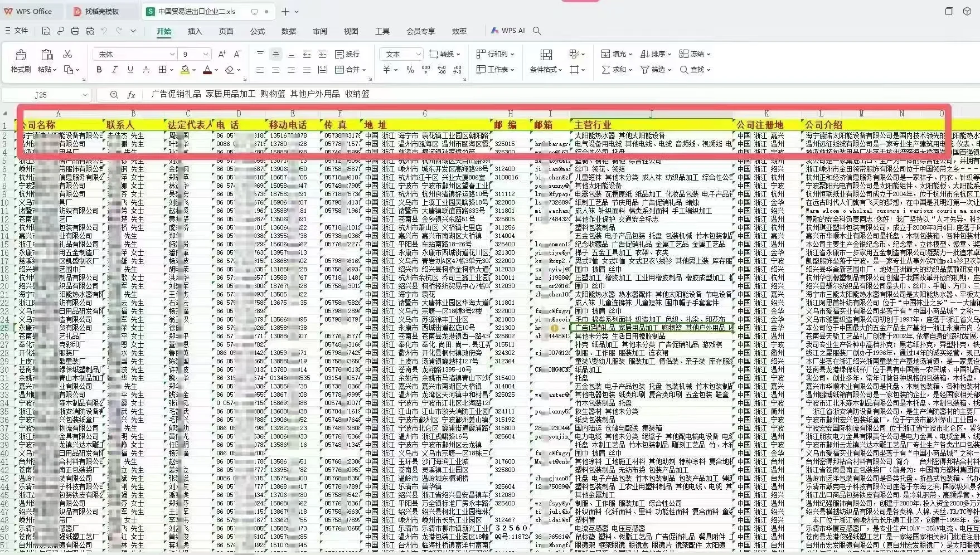
Task: Toggle underline on selected text
Action: coord(129,70)
